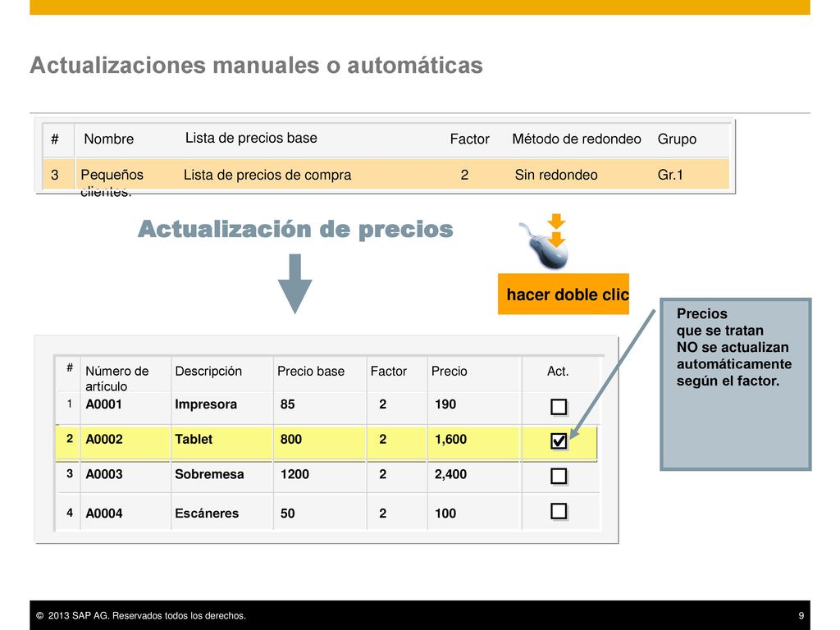The height and width of the screenshot is (630, 840).
Task: Select the 'Gr.1' group cell
Action: click(670, 175)
